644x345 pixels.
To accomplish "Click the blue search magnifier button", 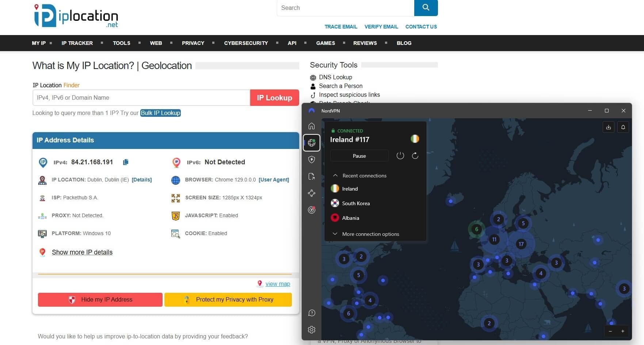I will pos(426,8).
